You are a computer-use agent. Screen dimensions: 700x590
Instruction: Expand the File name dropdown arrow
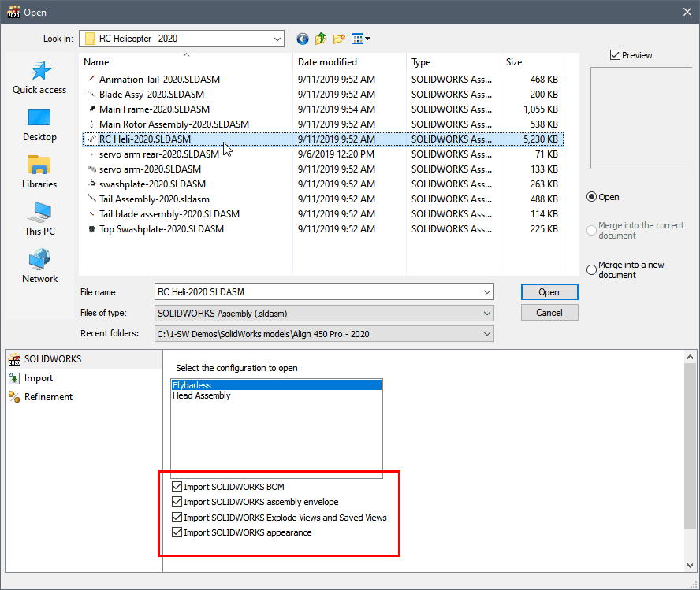click(487, 292)
